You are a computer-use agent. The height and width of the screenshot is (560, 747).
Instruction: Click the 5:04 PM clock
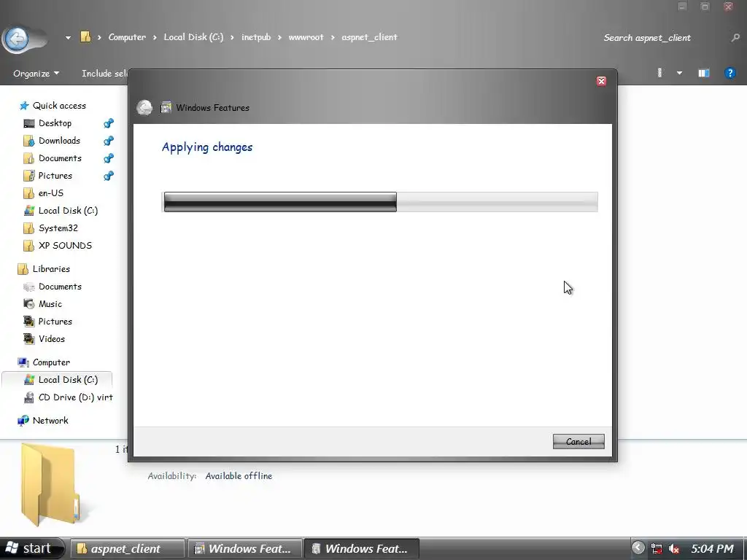pyautogui.click(x=712, y=548)
